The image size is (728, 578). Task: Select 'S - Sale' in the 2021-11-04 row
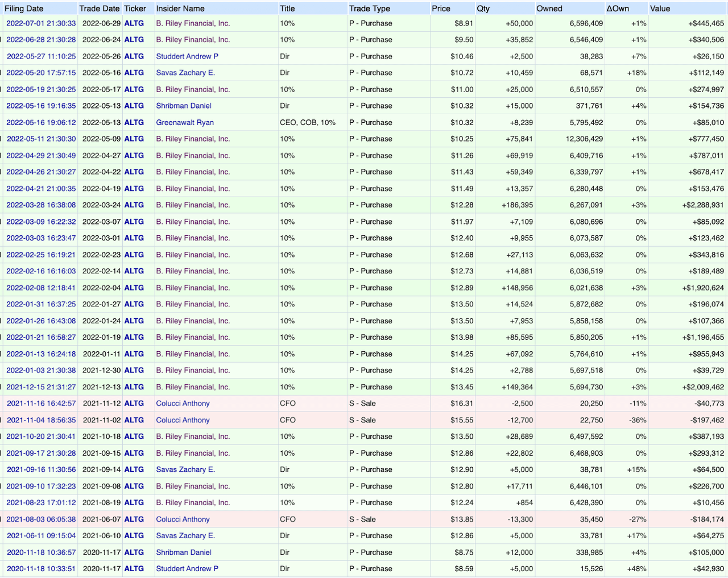pyautogui.click(x=363, y=420)
